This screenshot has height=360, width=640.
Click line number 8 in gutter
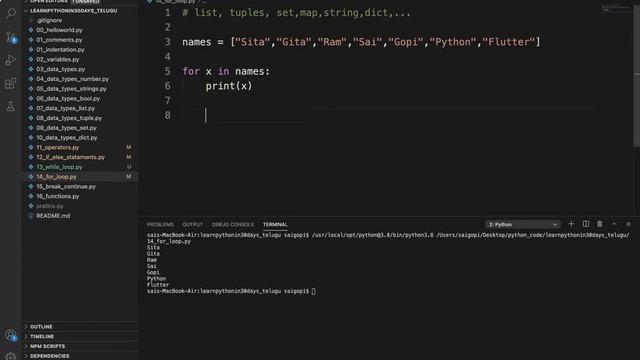coord(167,116)
